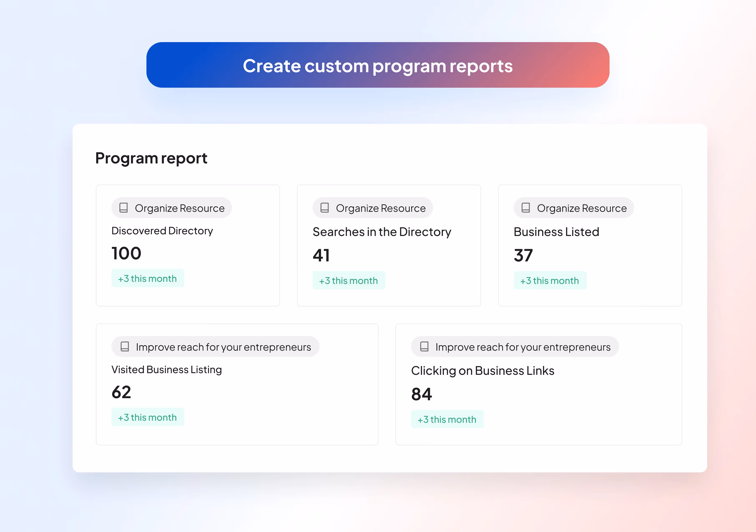The height and width of the screenshot is (532, 756).
Task: Click book icon in Visited Business Listing card
Action: [x=125, y=346]
